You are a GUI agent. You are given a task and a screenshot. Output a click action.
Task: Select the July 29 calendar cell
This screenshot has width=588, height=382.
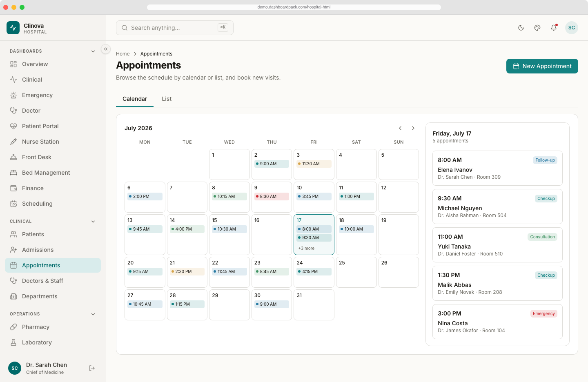229,305
